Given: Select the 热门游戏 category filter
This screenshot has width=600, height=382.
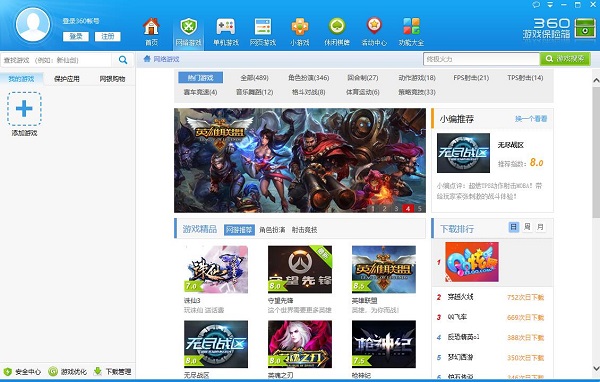Looking at the screenshot, I should (x=201, y=78).
